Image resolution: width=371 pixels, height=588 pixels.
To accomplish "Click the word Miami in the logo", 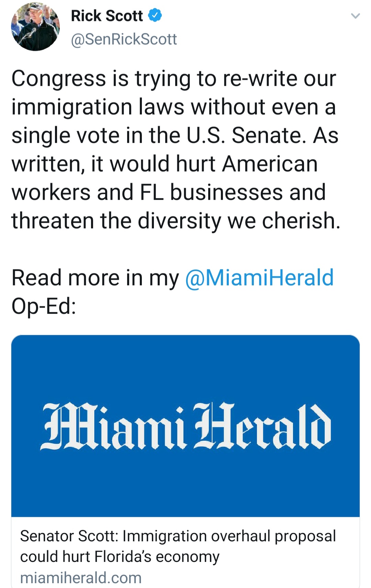I will (113, 426).
